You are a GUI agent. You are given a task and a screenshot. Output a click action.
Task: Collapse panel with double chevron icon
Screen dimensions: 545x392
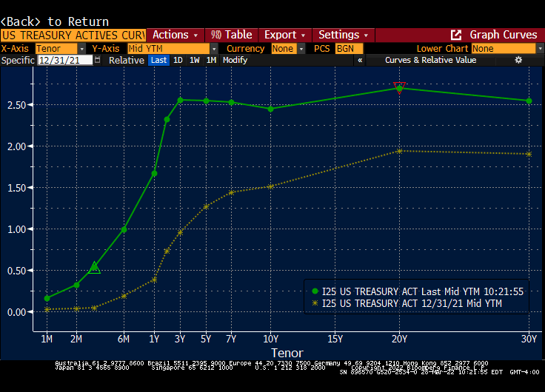point(360,60)
